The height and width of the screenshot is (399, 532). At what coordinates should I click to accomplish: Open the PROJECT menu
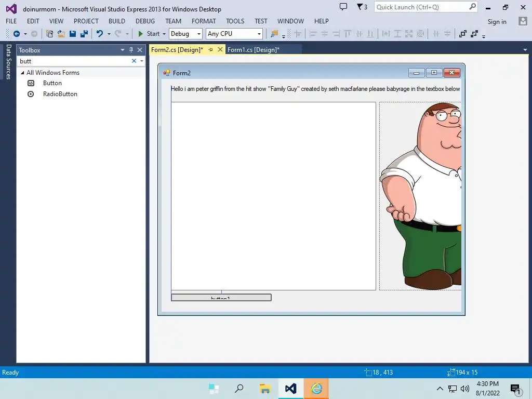(x=86, y=21)
